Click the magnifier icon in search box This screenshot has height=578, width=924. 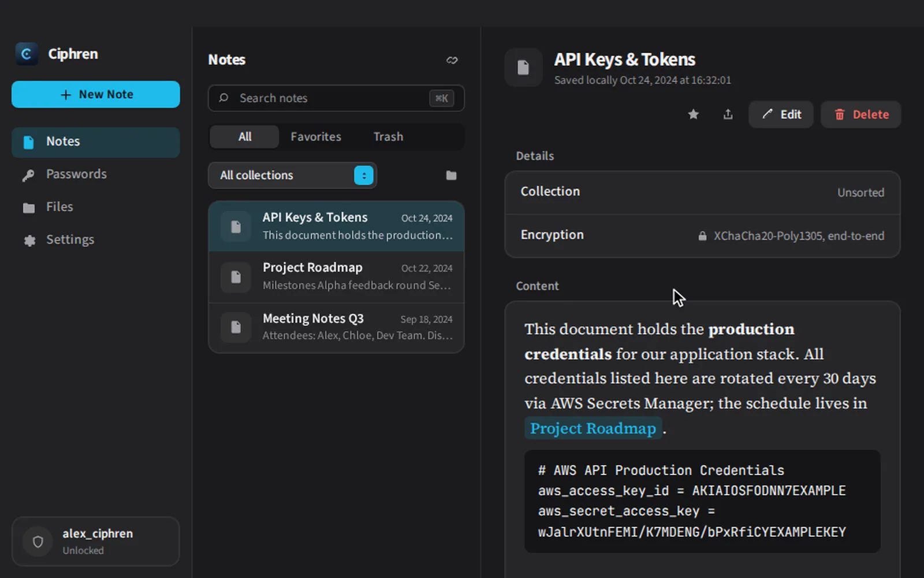(x=224, y=98)
